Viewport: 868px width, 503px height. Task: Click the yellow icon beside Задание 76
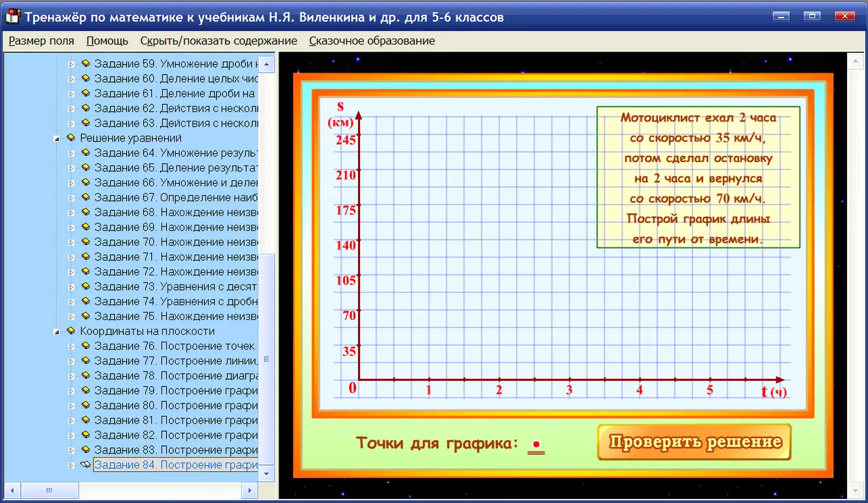tap(85, 346)
